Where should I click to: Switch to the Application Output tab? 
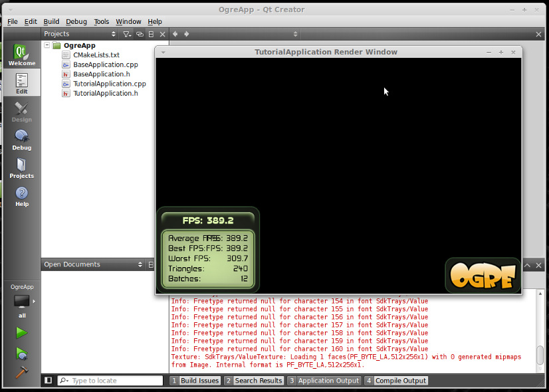coord(324,381)
